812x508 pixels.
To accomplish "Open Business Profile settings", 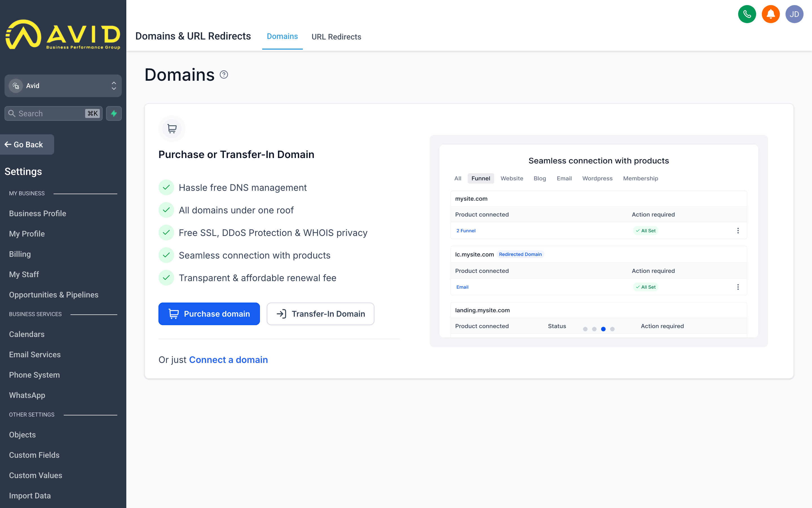I will [x=37, y=213].
